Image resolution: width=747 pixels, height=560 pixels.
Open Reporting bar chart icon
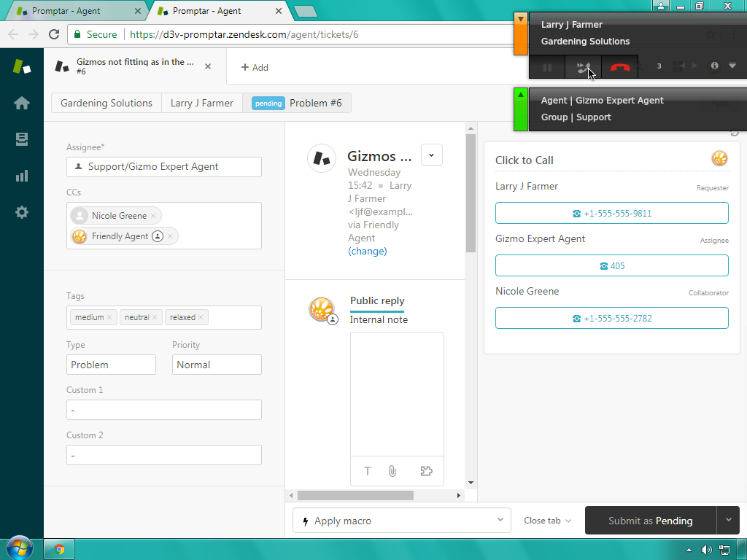coord(22,176)
